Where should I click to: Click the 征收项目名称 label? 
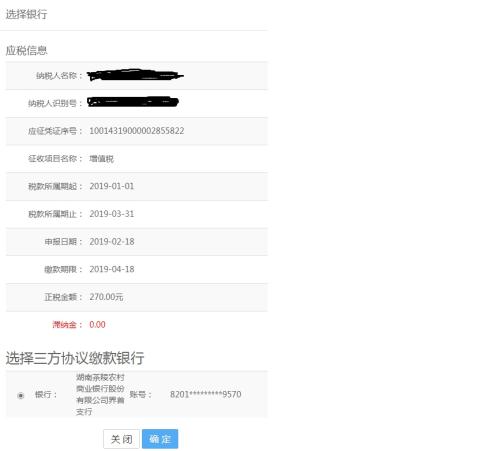click(x=55, y=159)
